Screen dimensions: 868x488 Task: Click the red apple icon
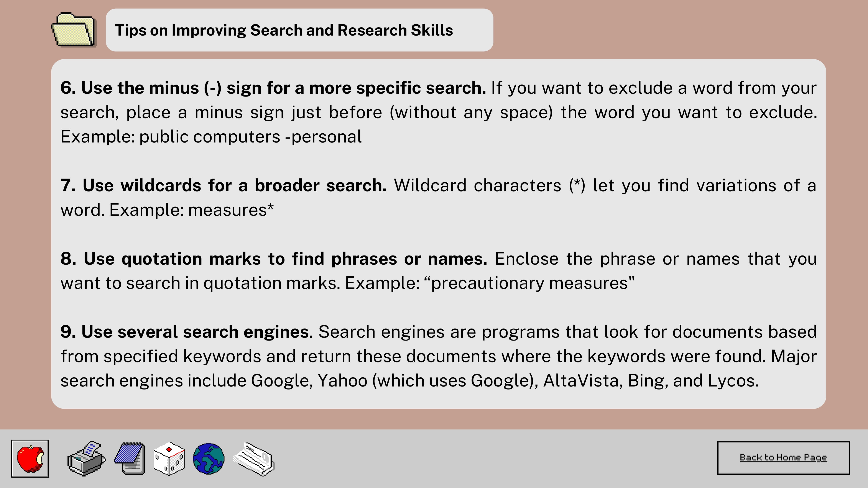pyautogui.click(x=30, y=458)
